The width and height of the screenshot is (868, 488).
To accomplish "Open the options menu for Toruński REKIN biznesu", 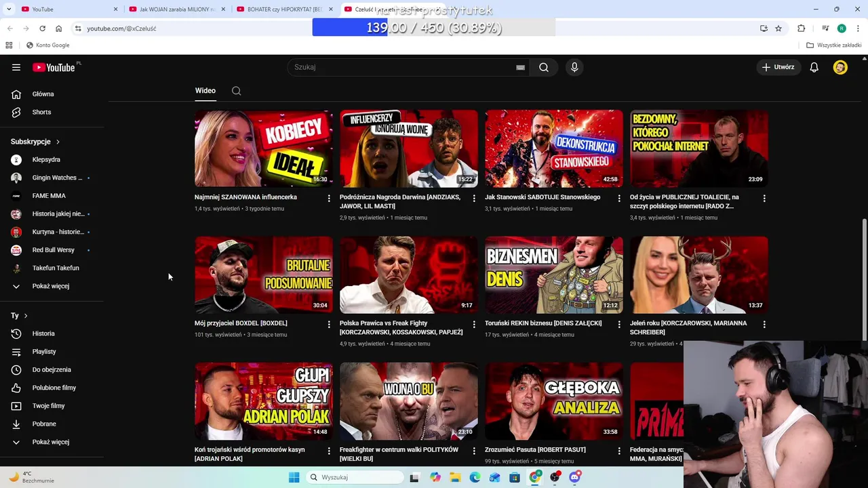I will [619, 325].
